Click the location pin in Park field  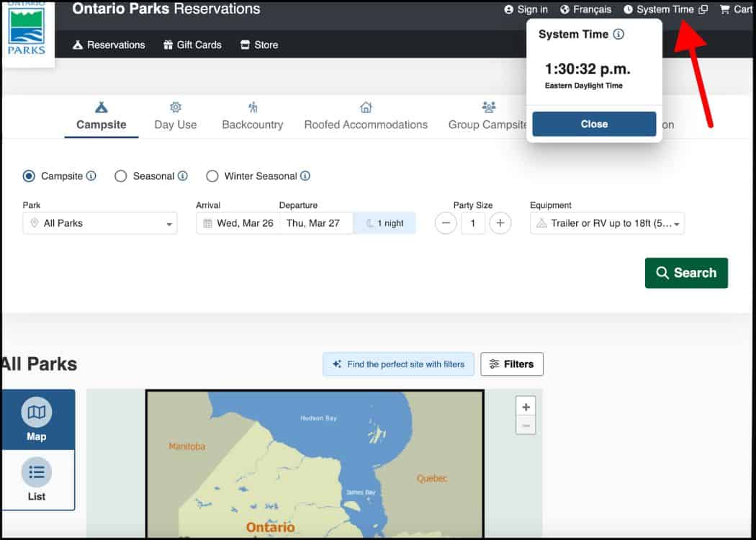pyautogui.click(x=35, y=223)
